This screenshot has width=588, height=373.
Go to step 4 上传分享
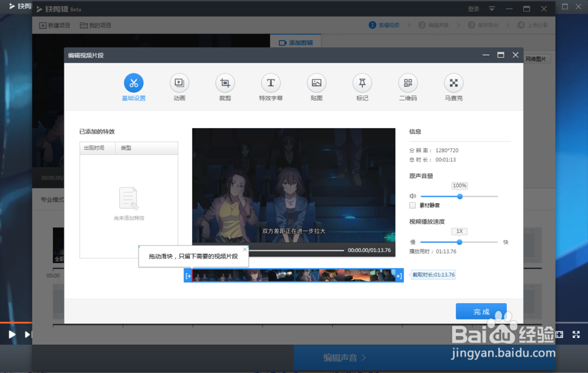coord(533,25)
